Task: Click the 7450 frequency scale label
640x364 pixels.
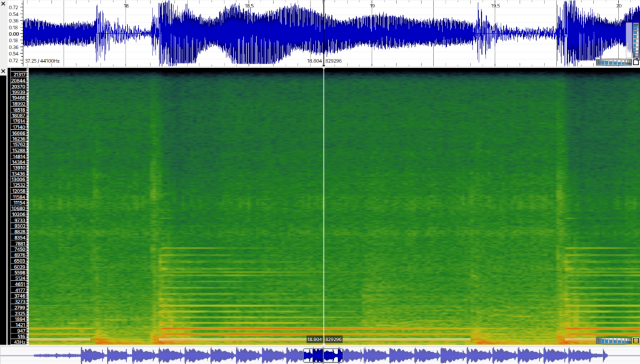Action: point(19,249)
